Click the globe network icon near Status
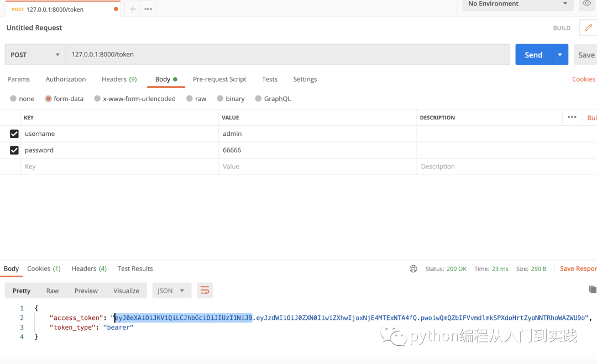The image size is (597, 364). click(413, 269)
